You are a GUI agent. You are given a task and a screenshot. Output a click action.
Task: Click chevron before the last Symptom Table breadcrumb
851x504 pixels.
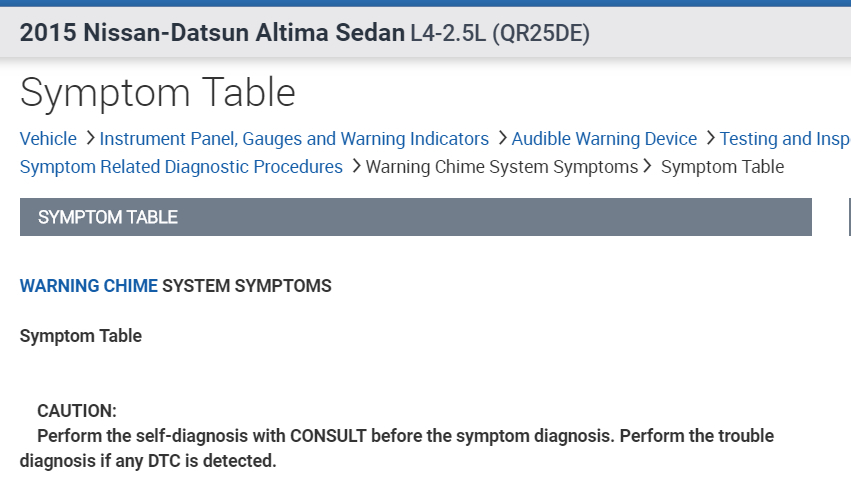[x=648, y=167]
